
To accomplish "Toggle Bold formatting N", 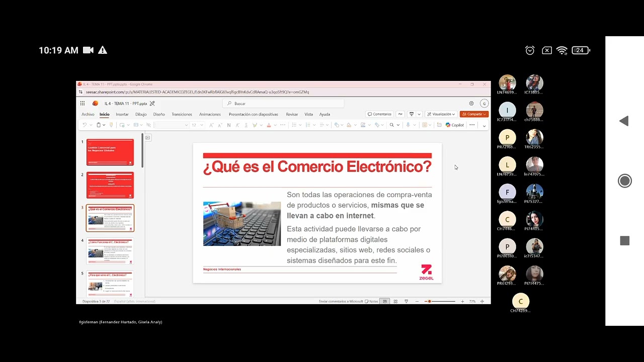I will click(229, 125).
